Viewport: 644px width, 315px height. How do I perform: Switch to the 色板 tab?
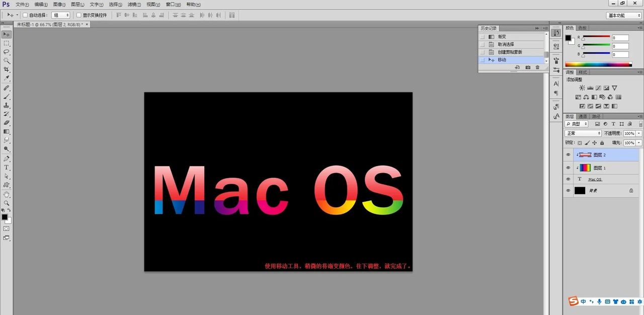click(582, 28)
